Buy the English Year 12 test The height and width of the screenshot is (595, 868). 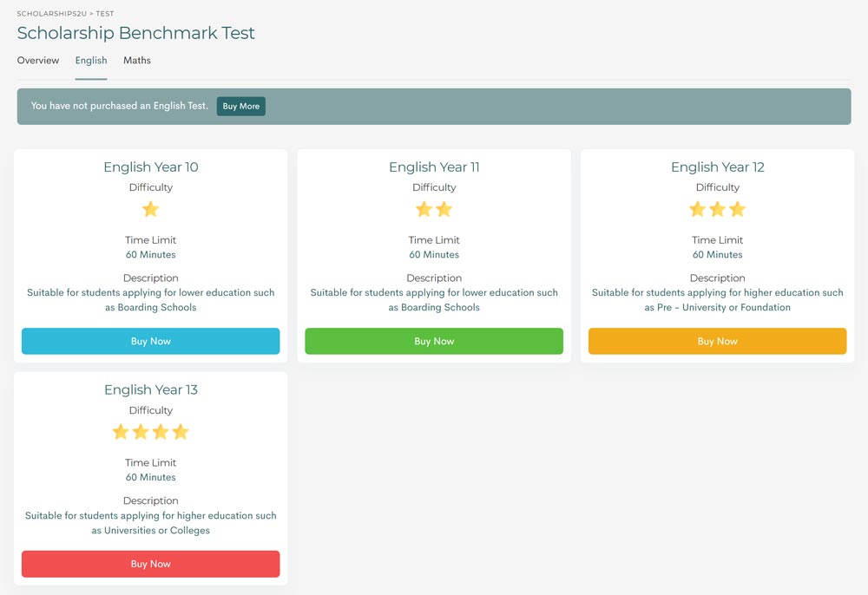coord(718,341)
